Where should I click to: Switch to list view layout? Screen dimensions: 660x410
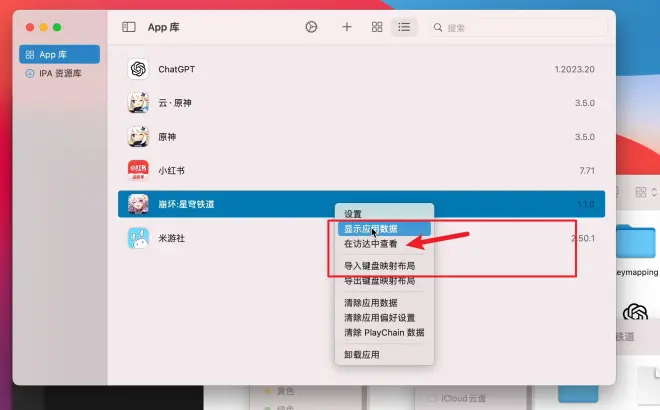[404, 27]
